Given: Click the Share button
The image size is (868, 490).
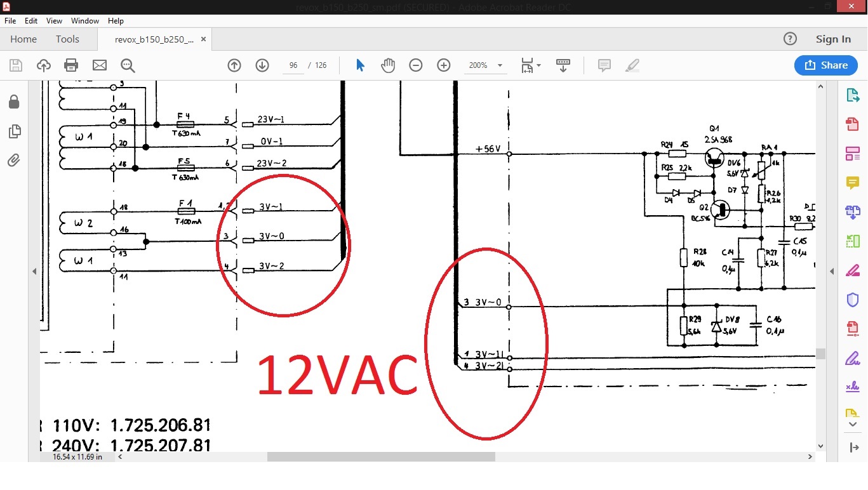Looking at the screenshot, I should pyautogui.click(x=825, y=65).
